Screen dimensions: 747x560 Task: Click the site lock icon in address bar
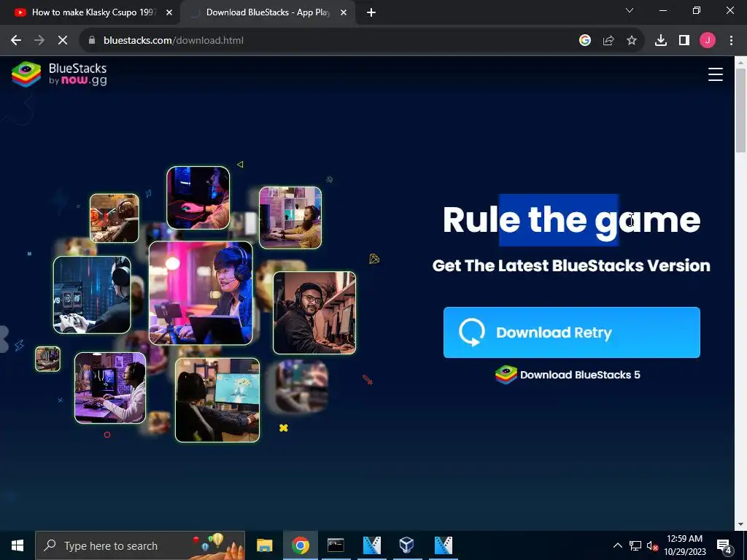coord(92,41)
